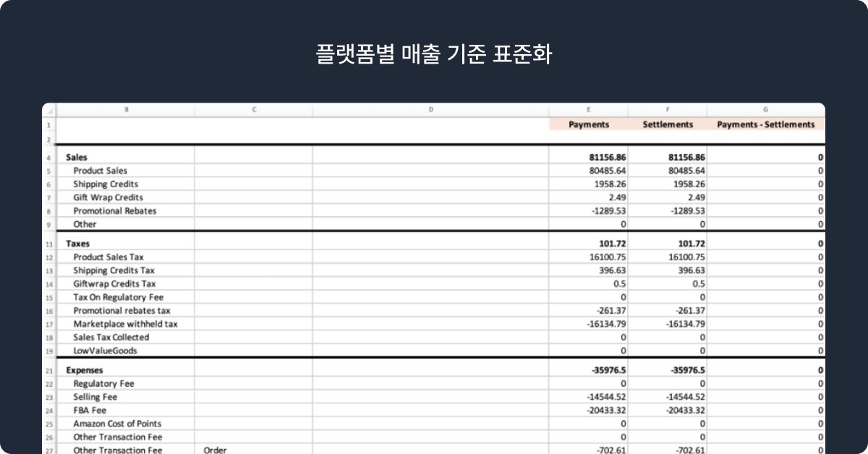The height and width of the screenshot is (454, 868).
Task: Click the 플랫폼별 매출 기준 표준화 title
Action: click(x=434, y=55)
